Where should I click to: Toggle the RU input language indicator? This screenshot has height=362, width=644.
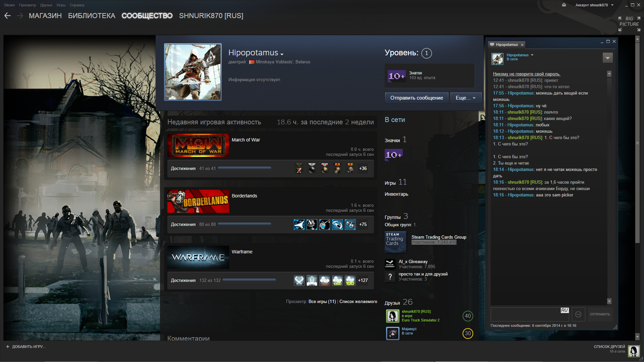click(x=564, y=310)
